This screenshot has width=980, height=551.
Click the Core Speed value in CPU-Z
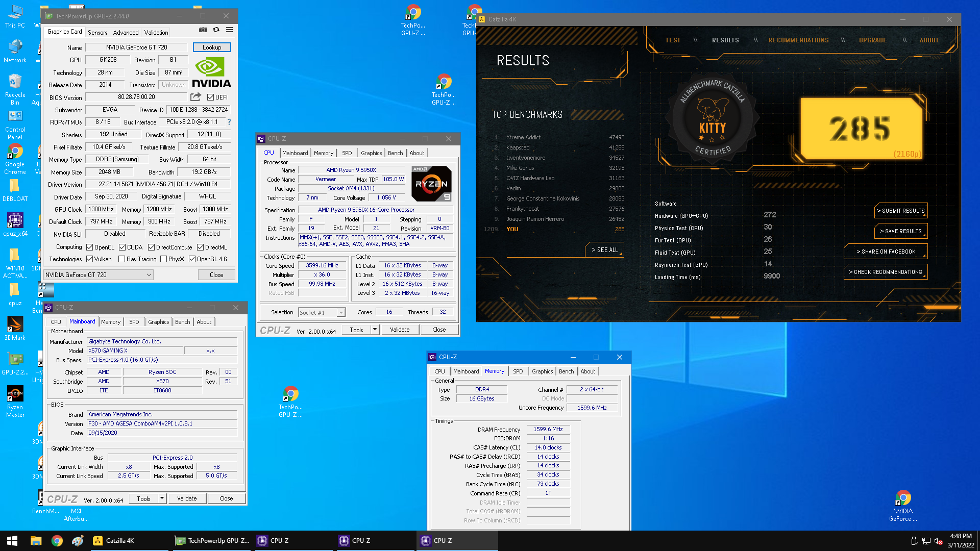322,266
